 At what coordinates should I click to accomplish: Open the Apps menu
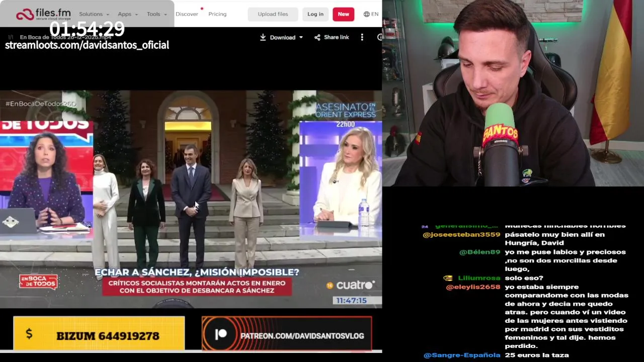click(127, 14)
